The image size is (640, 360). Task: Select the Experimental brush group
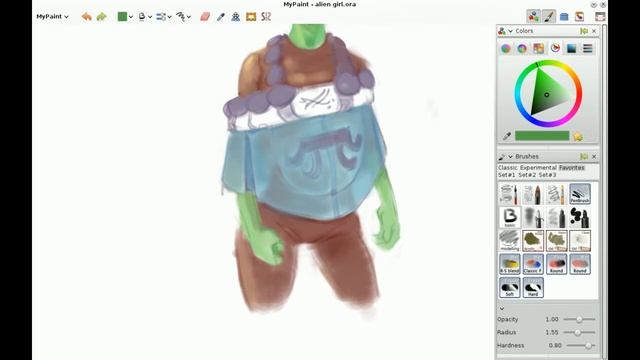(x=538, y=168)
